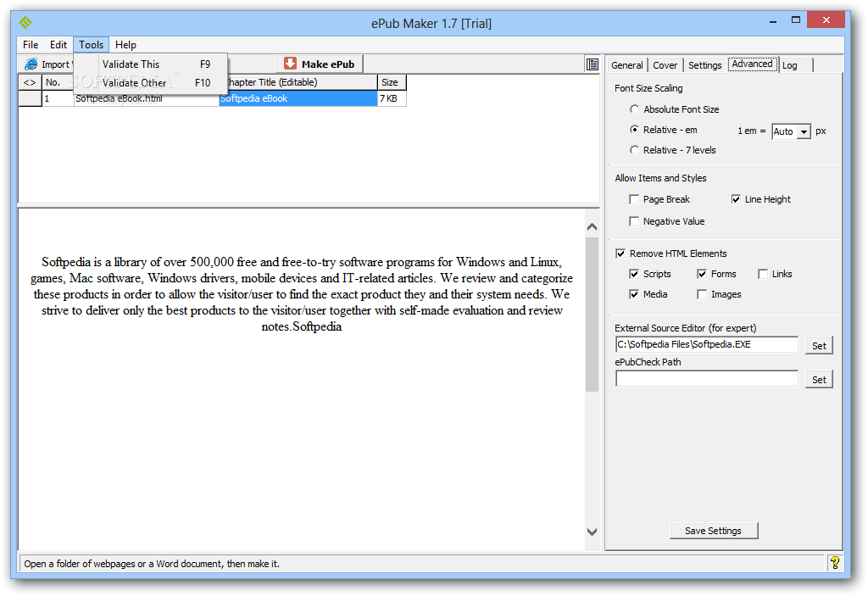Click the preview vertical scrollbar thumb
This screenshot has height=596, width=868.
(592, 315)
